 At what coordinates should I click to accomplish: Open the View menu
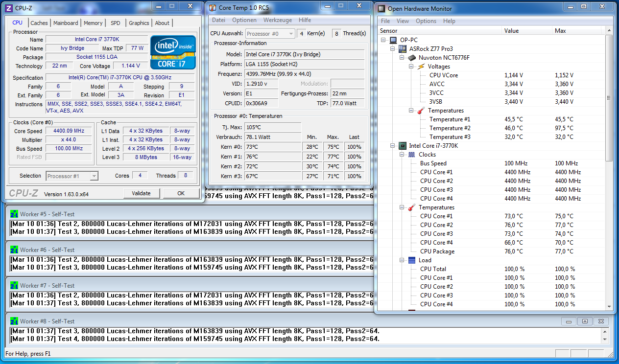tap(403, 21)
